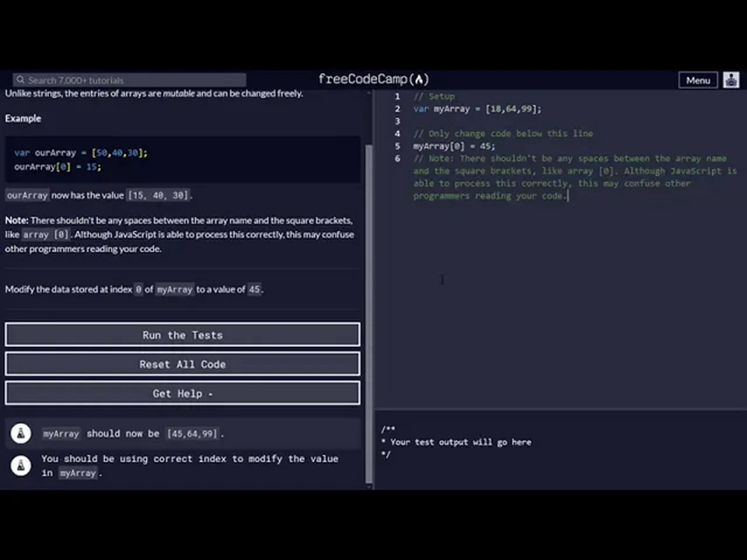Click Reset All Code

tap(183, 364)
